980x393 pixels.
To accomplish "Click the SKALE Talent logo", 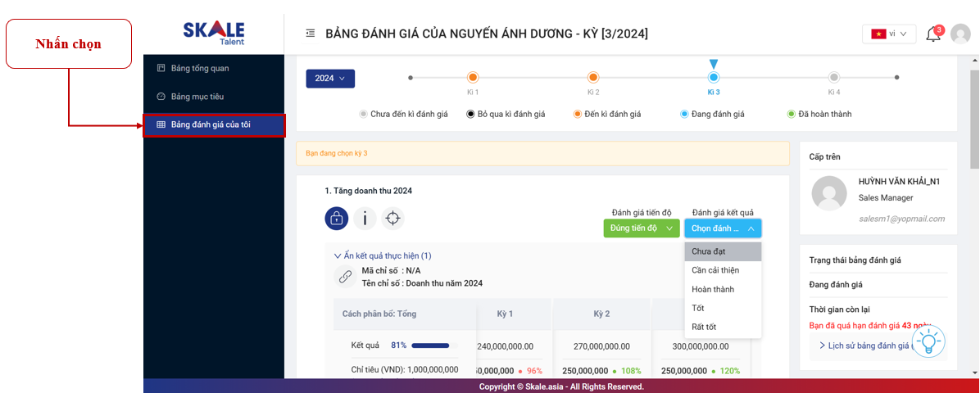I will [x=213, y=33].
